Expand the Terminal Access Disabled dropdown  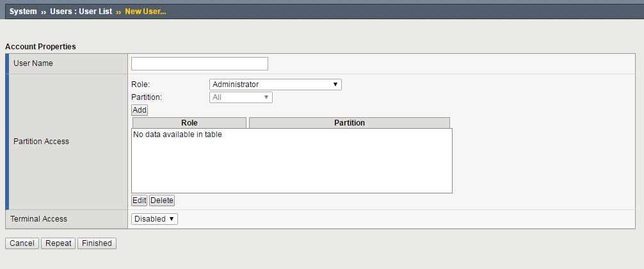[154, 219]
